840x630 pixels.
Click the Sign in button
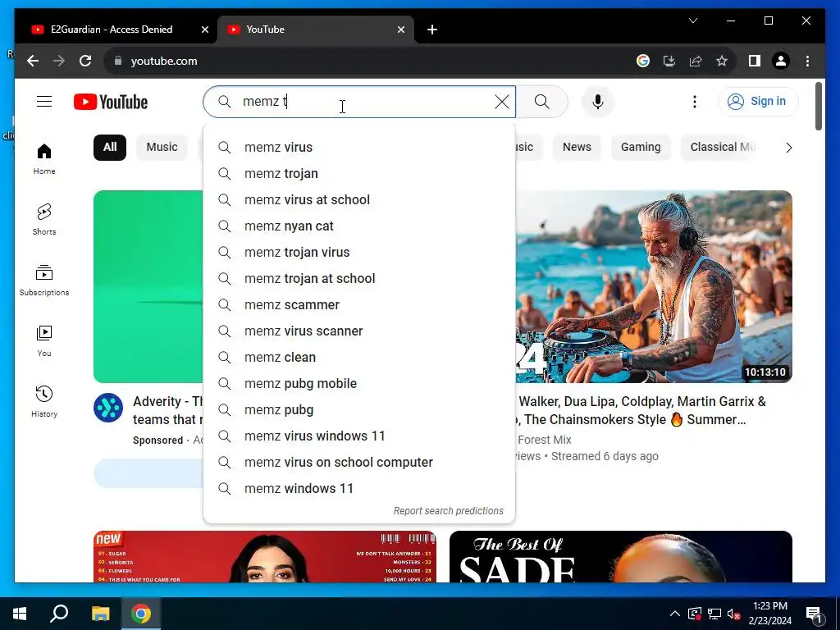pyautogui.click(x=758, y=101)
